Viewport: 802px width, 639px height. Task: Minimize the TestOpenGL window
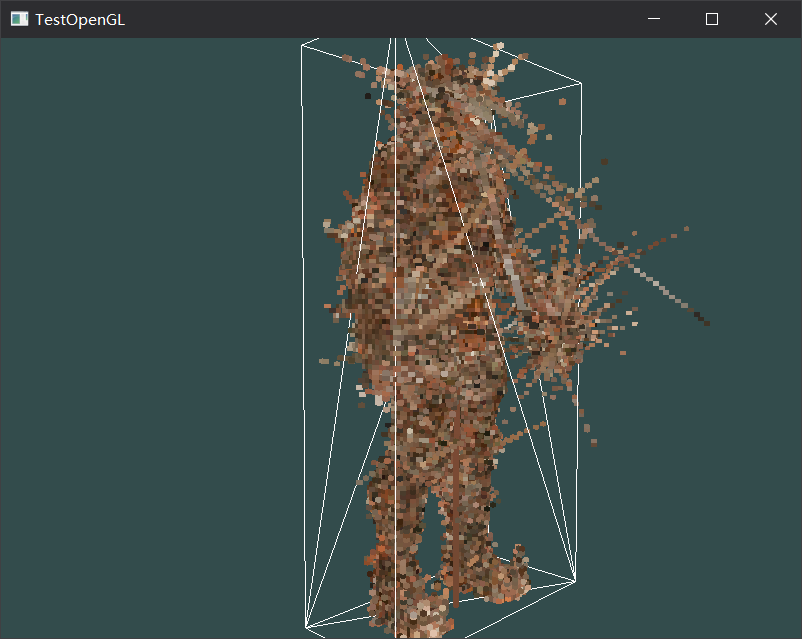(654, 18)
